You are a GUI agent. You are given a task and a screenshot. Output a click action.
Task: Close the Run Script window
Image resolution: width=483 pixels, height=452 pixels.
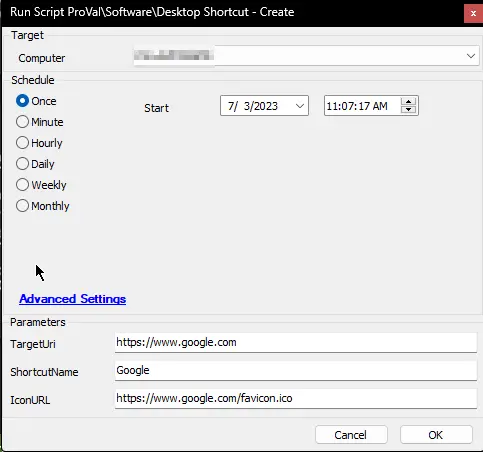[x=473, y=14]
